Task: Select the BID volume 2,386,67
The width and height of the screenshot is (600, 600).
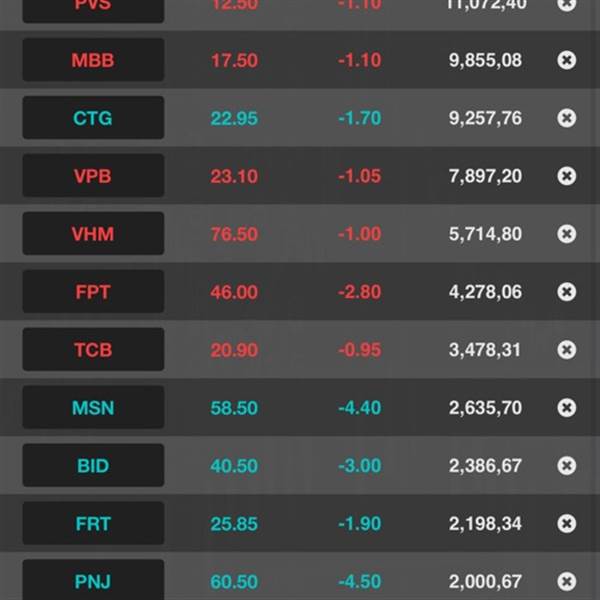Action: (x=485, y=466)
